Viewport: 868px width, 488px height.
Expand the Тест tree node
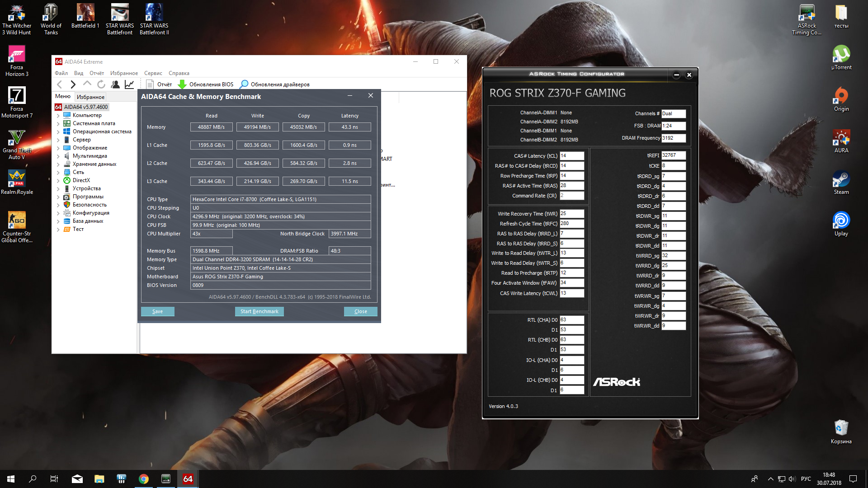point(58,230)
